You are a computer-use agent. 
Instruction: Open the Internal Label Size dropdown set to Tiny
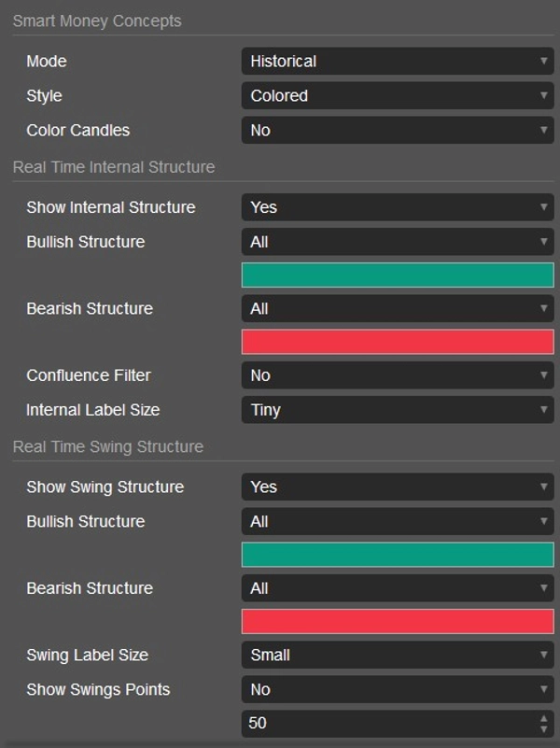pos(397,408)
